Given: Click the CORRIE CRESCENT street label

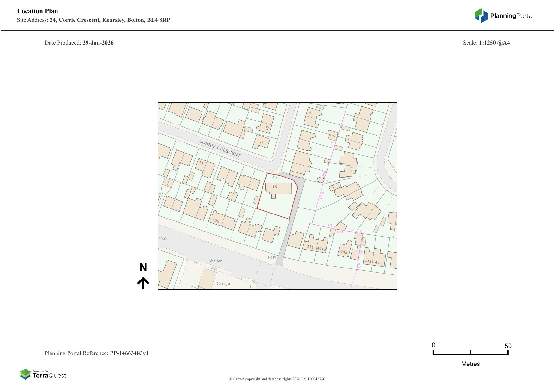Looking at the screenshot, I should [x=220, y=148].
